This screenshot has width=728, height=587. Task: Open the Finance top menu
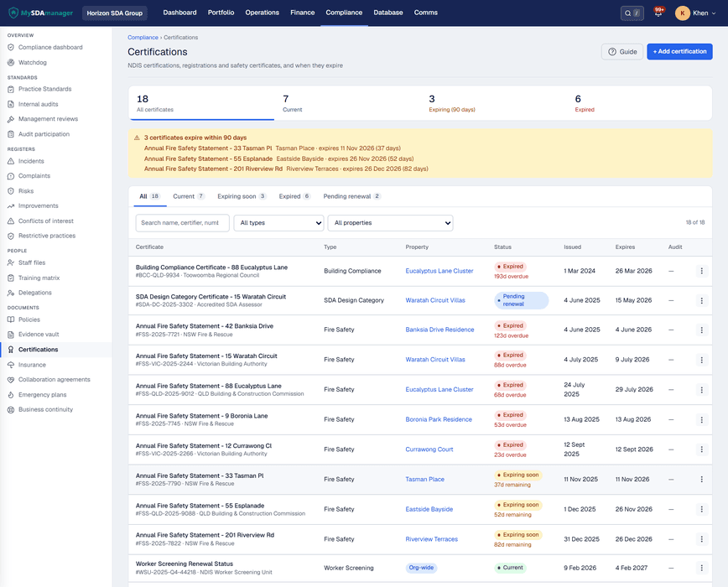[x=303, y=13]
